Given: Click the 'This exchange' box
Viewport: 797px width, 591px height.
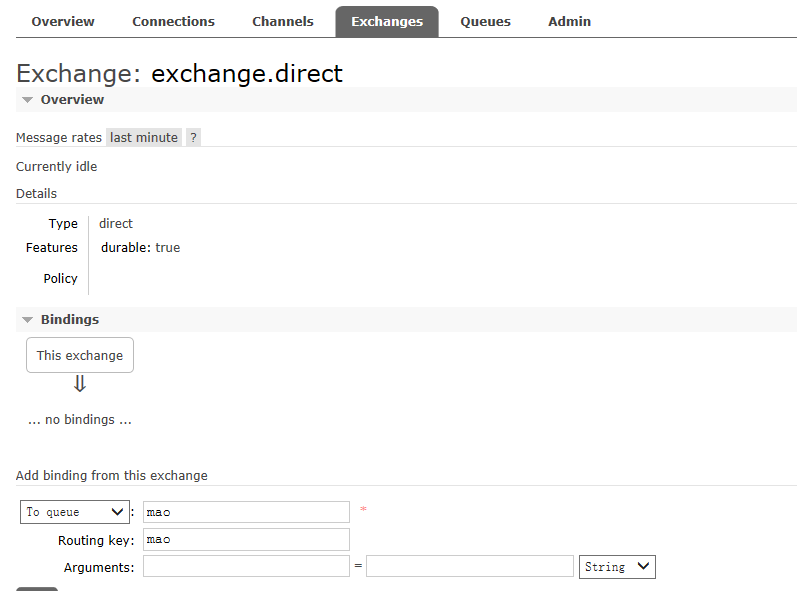Looking at the screenshot, I should pyautogui.click(x=80, y=355).
